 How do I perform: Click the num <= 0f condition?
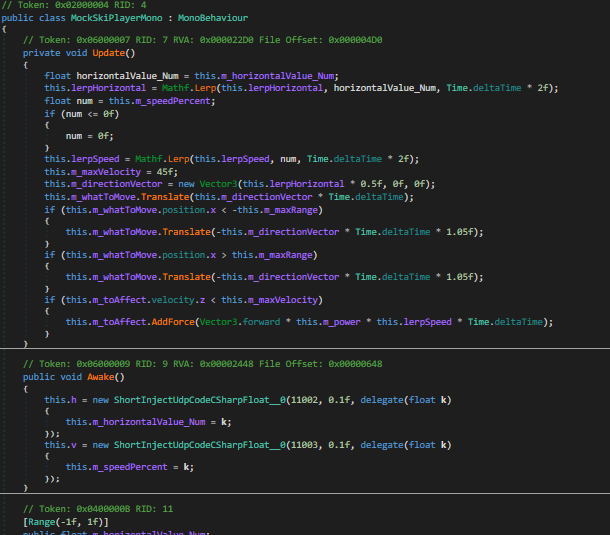tap(89, 114)
